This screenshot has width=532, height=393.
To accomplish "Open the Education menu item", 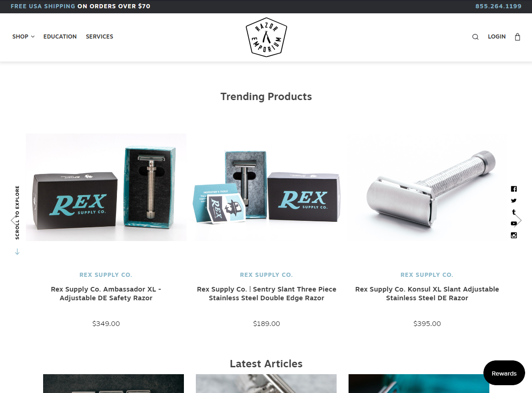I will click(60, 37).
